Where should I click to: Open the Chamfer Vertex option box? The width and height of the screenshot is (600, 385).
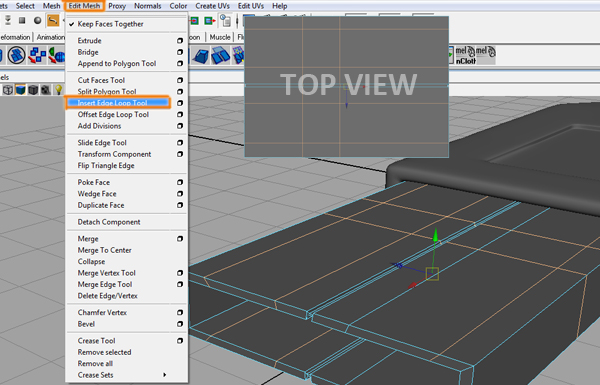(x=180, y=313)
